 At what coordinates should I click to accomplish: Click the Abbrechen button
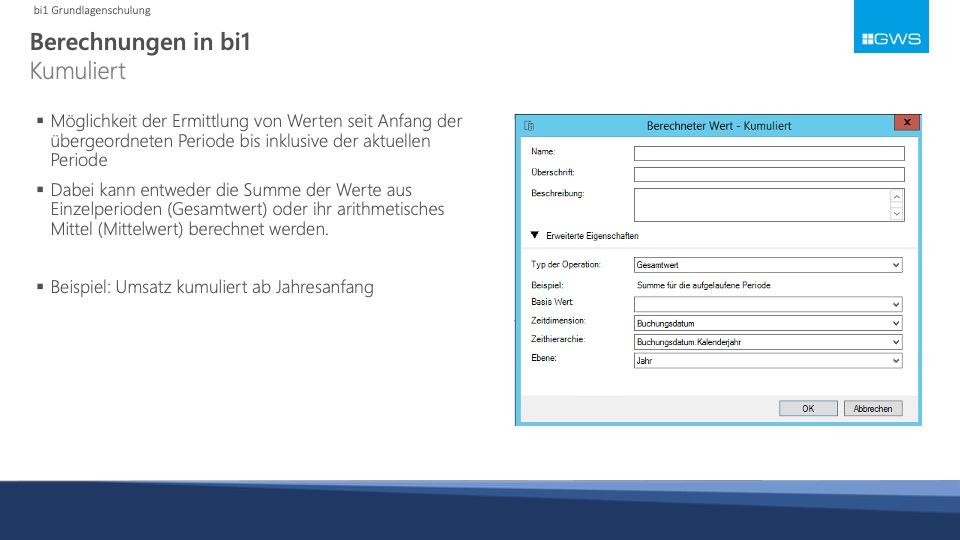[x=873, y=408]
